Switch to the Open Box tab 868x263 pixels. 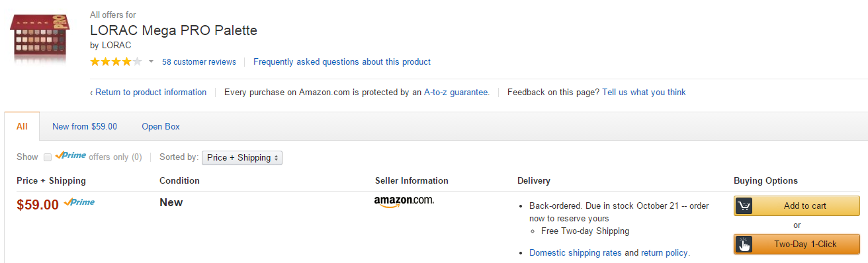point(161,126)
